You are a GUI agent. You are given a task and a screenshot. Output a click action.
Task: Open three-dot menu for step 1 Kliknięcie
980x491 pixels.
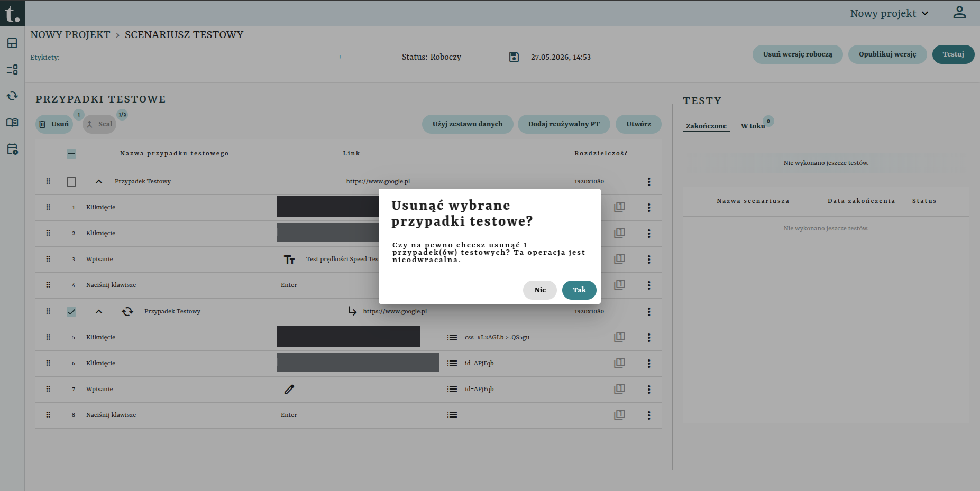(x=649, y=208)
